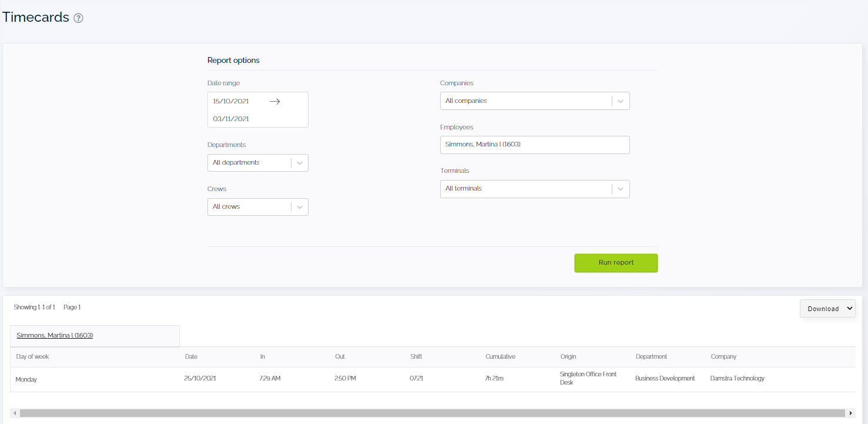
Task: Open the Download dropdown menu
Action: 827,309
